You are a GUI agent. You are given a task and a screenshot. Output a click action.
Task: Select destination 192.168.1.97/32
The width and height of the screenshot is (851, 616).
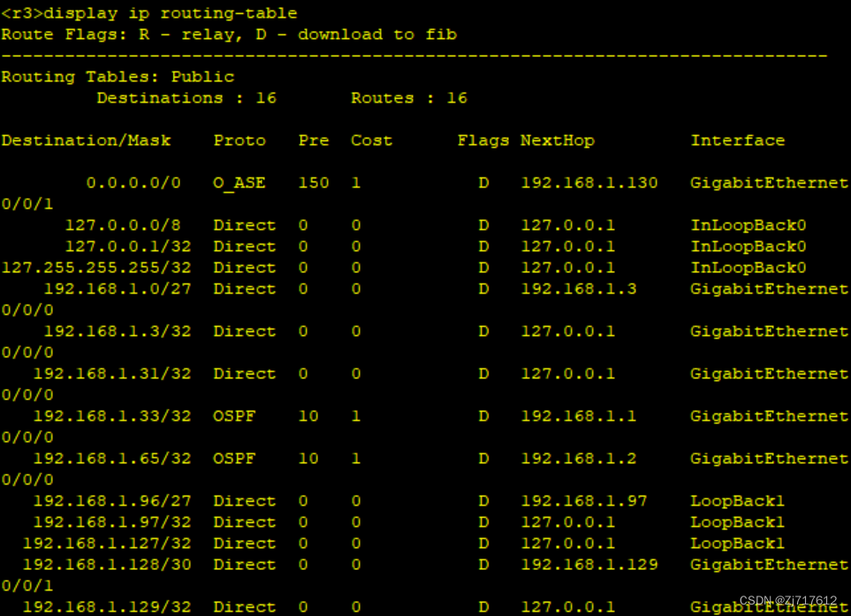[x=112, y=522]
